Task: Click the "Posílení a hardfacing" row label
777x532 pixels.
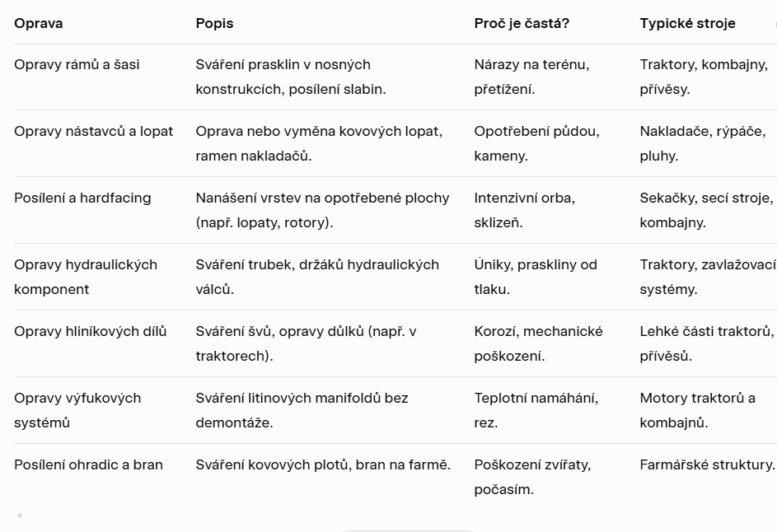Action: (x=82, y=198)
